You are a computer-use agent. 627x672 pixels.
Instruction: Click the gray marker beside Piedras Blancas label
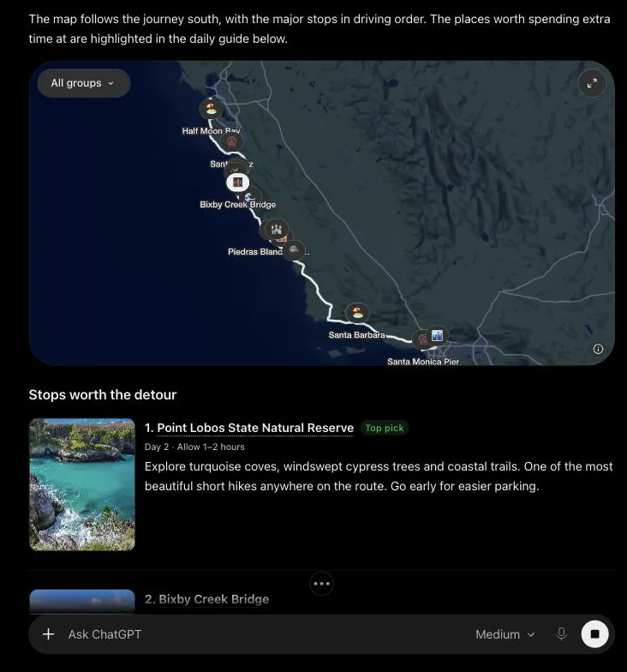click(294, 250)
